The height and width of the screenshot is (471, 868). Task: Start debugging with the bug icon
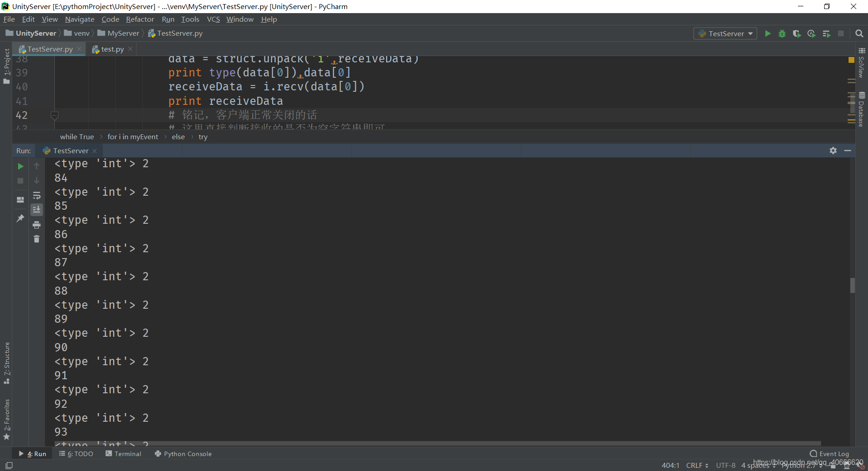(x=782, y=33)
